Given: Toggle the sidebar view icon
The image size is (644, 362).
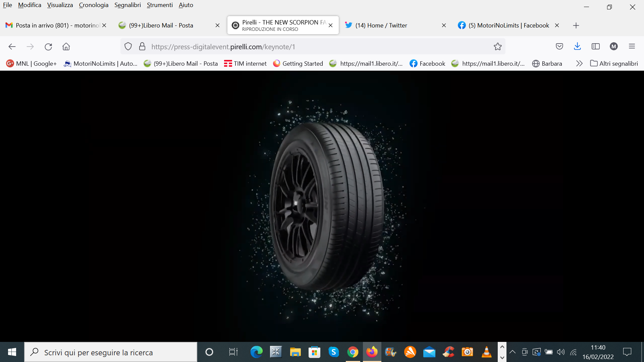Looking at the screenshot, I should tap(596, 47).
